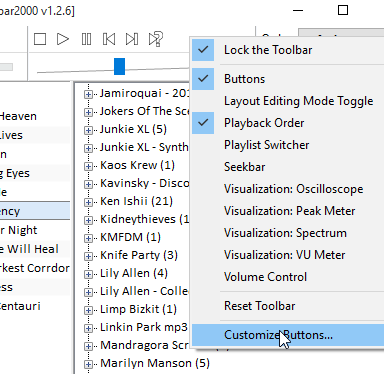Enable Visualization: Oscilloscope
This screenshot has width=384, height=374.
(x=288, y=189)
